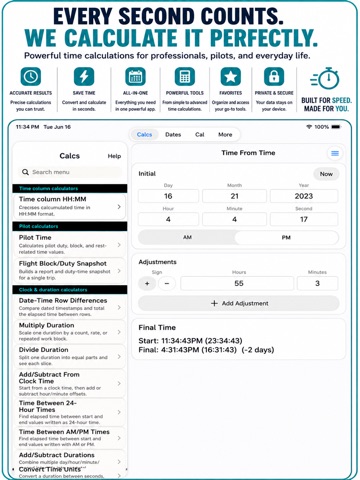Click the Help link
Viewport: 360px width, 480px height.
tap(114, 156)
